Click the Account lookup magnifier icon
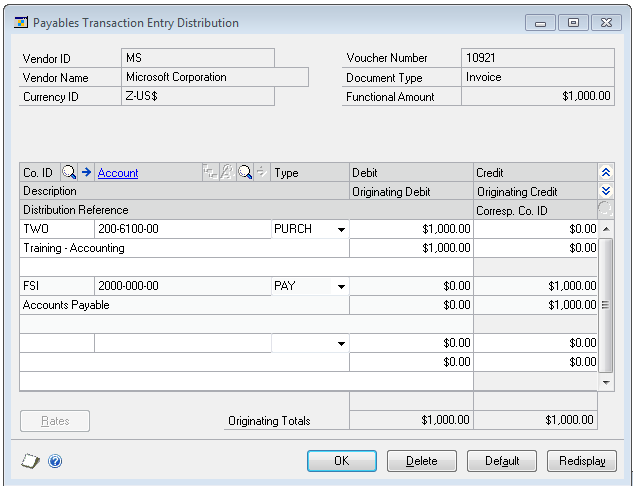 245,173
